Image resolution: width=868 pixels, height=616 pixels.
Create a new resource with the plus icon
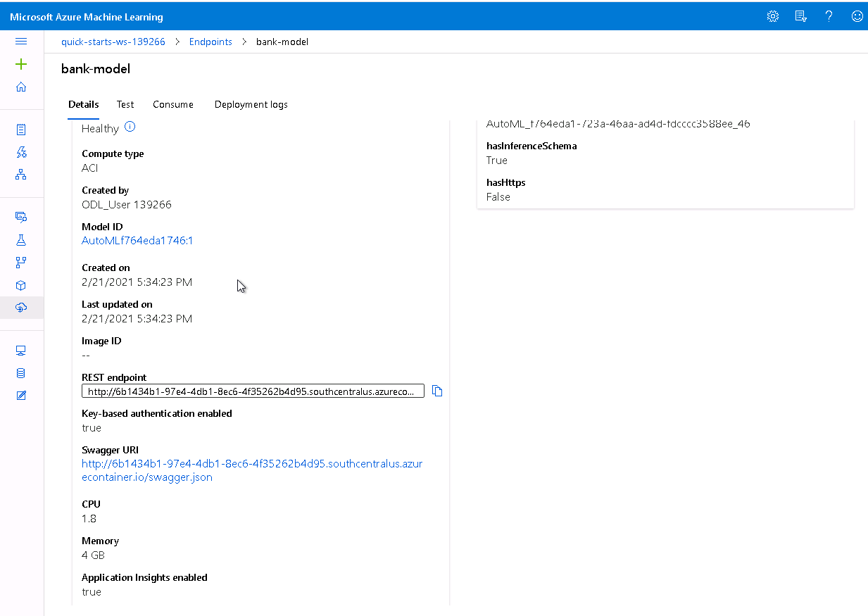tap(21, 64)
